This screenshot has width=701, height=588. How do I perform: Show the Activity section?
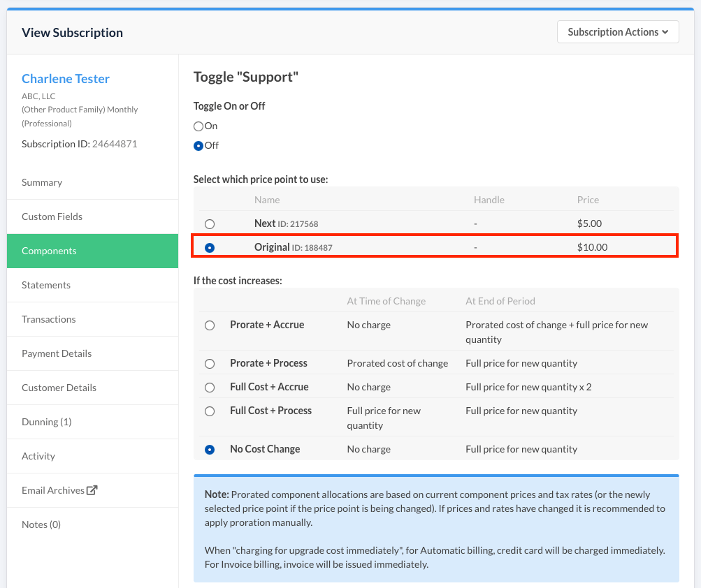click(x=38, y=456)
